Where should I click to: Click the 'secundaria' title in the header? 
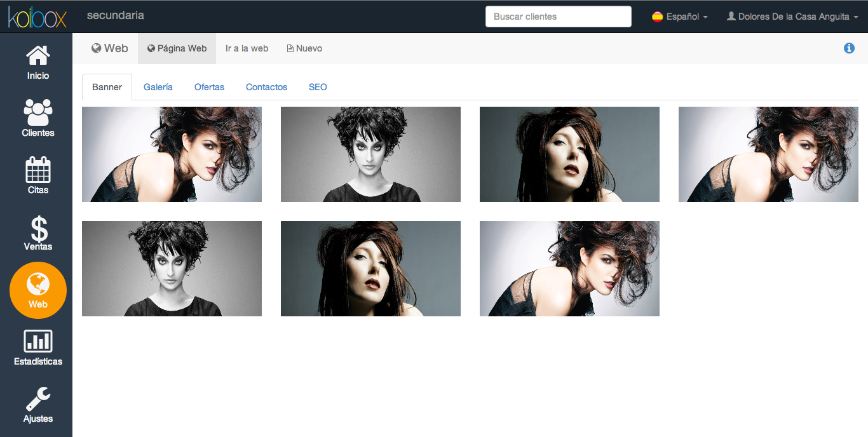[116, 15]
